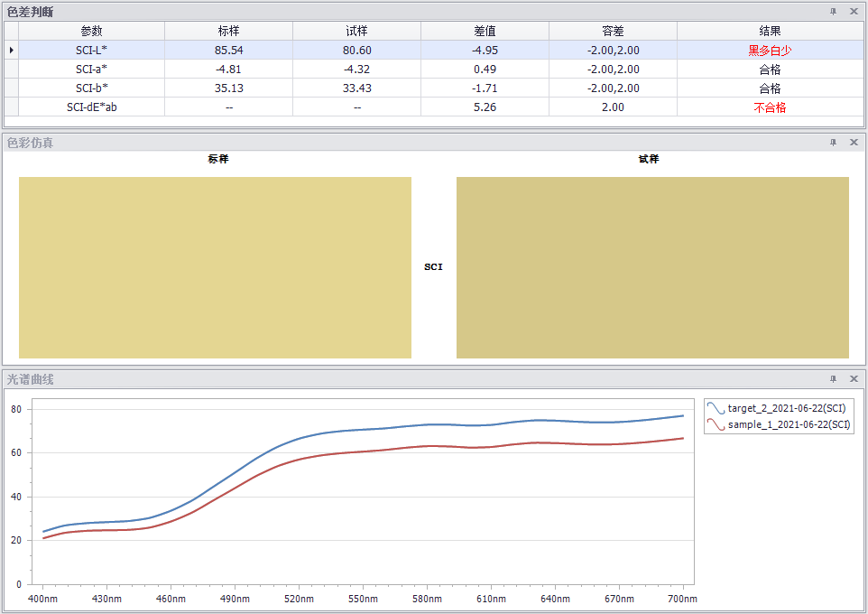
Task: Click the 色彩仿真 panel title
Action: coord(30,143)
